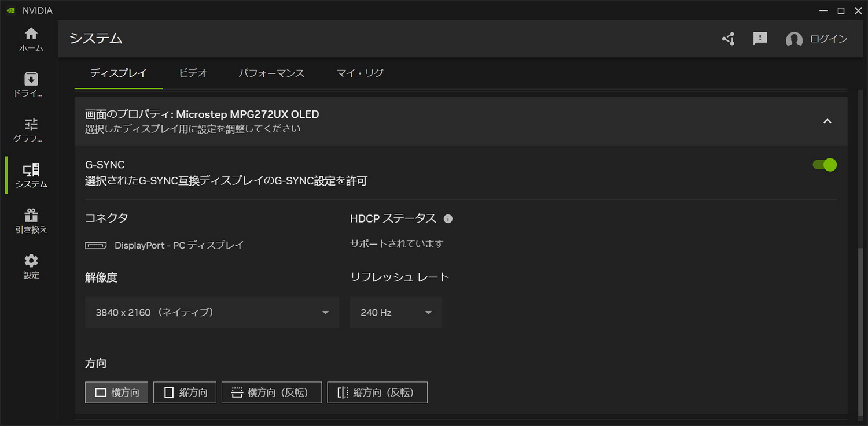This screenshot has width=868, height=426.
Task: Switch to the ビデオ tab
Action: (193, 73)
